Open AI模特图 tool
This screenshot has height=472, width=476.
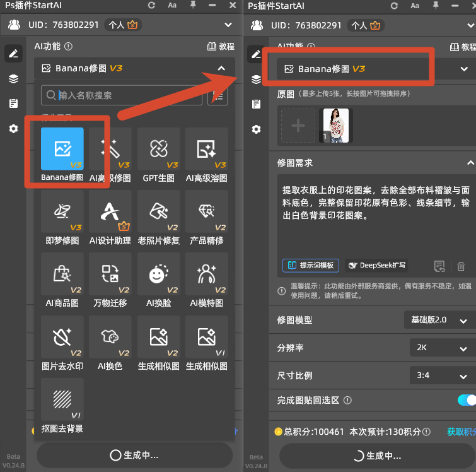(x=206, y=273)
